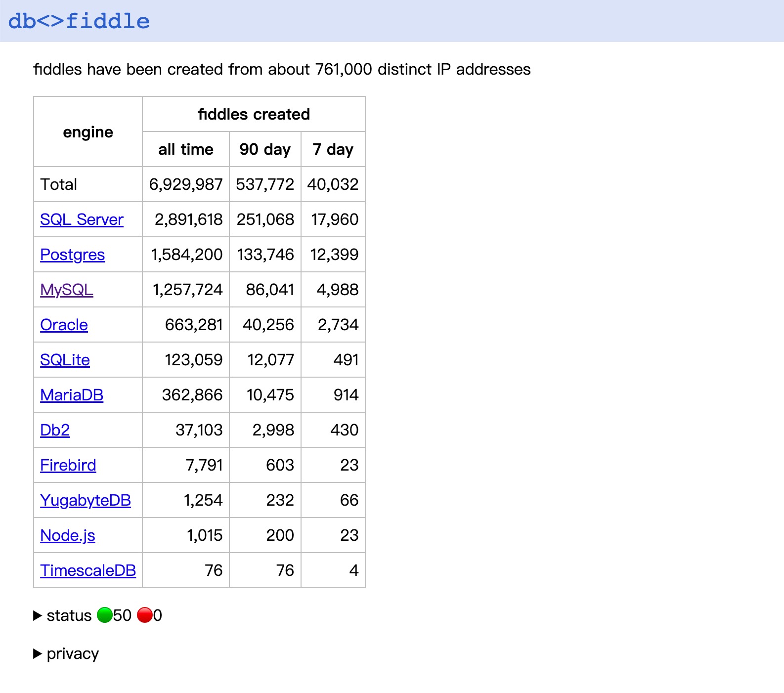Click SQL Server 90 day value 251,068
This screenshot has width=784, height=693.
[x=265, y=219]
